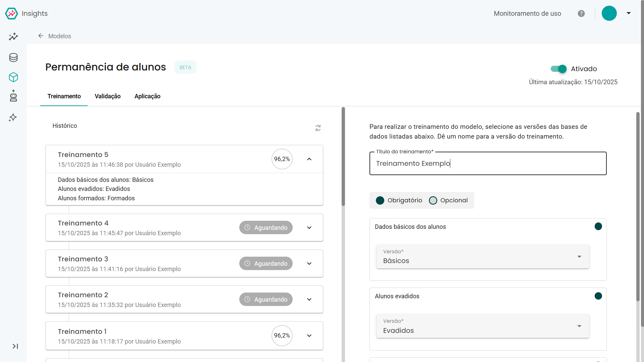Screen dimensions: 644x362
Task: Open the models cube sidebar icon
Action: click(13, 77)
